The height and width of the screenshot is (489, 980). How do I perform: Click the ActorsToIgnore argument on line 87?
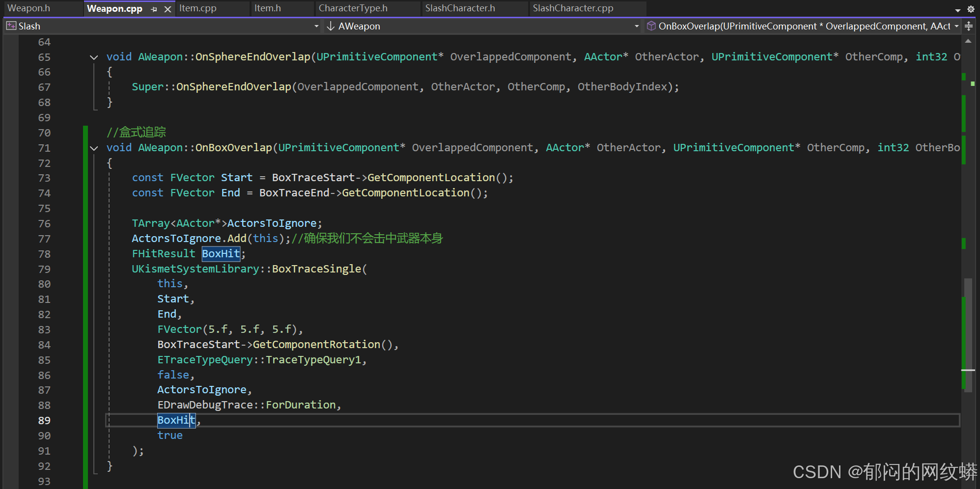[202, 390]
